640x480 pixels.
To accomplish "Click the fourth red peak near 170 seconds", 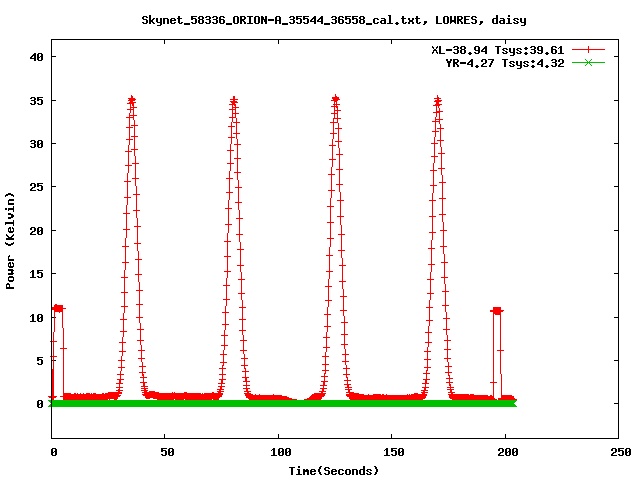I will tap(438, 100).
